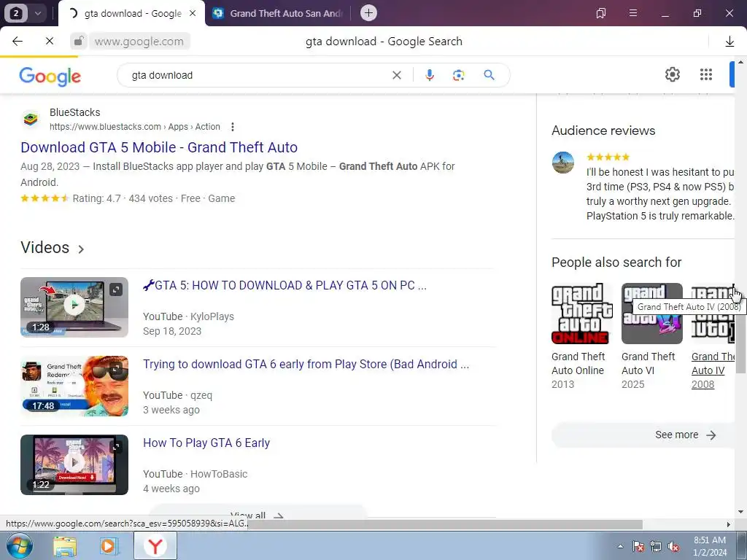Viewport: 747px width, 560px height.
Task: Open the media player taskbar icon
Action: coord(109,545)
